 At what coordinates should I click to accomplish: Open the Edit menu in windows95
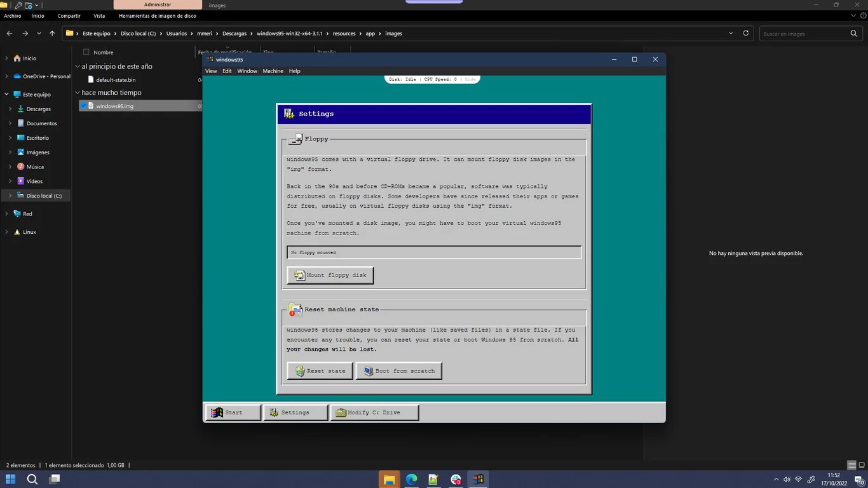pos(227,71)
